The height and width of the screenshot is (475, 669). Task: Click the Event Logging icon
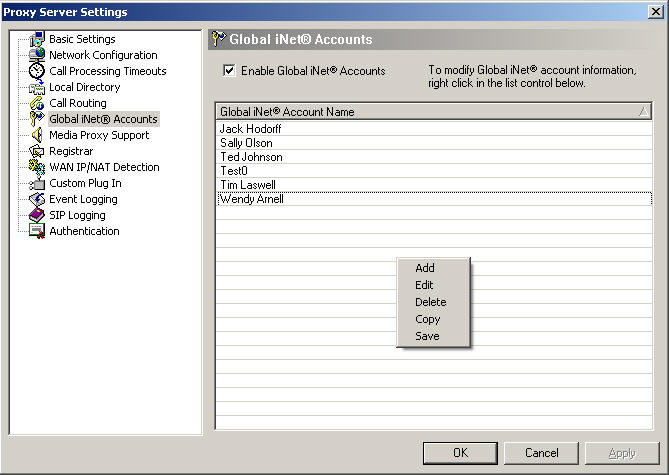[37, 199]
